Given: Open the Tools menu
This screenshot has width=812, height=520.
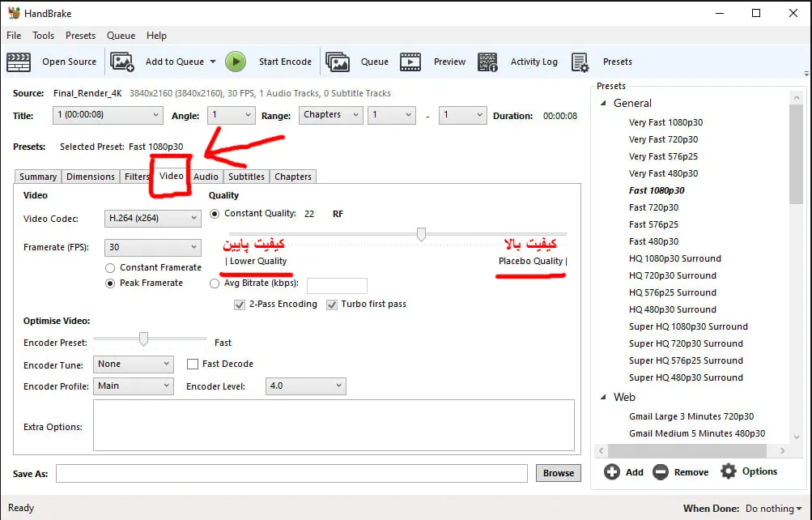Looking at the screenshot, I should click(x=43, y=35).
